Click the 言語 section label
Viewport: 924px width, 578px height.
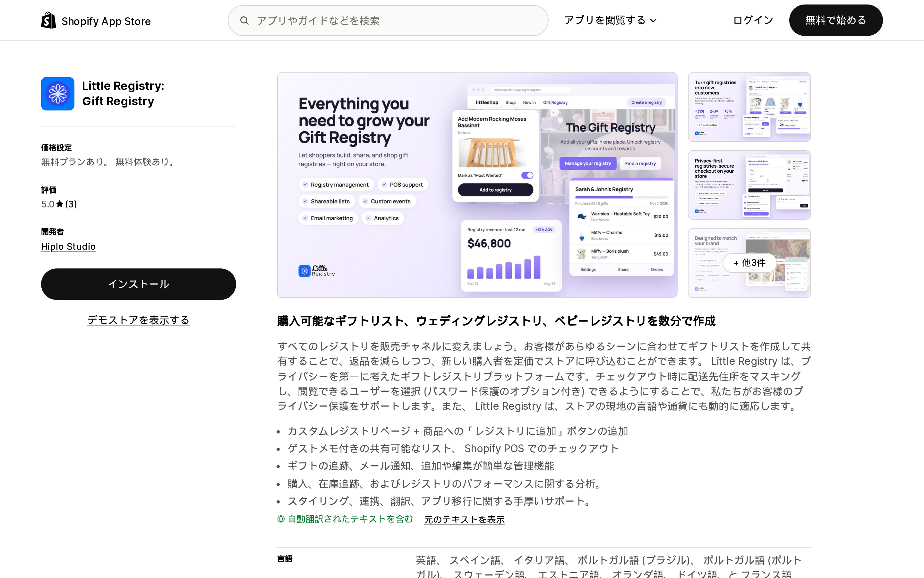tap(285, 558)
